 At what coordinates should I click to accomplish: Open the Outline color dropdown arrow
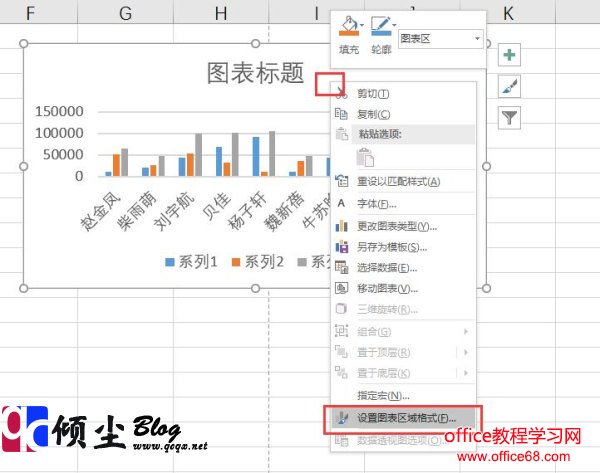(394, 26)
